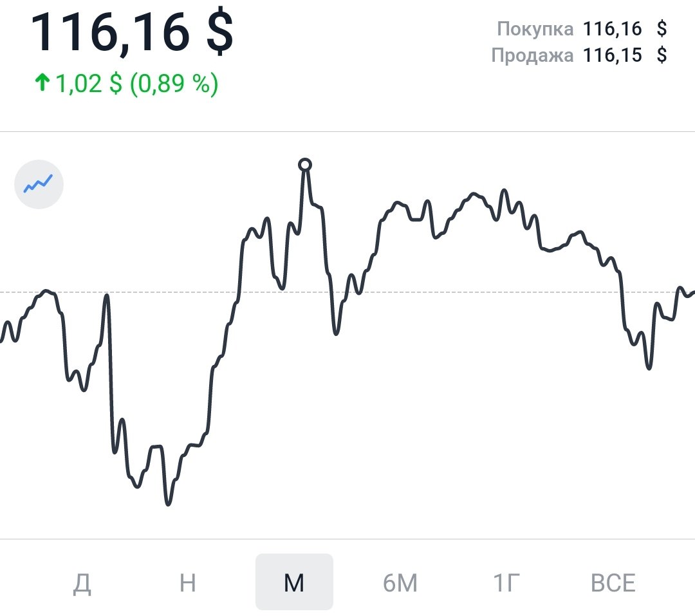Click the large 116,16 $ current price
Viewport: 695px width, 616px height.
click(132, 32)
